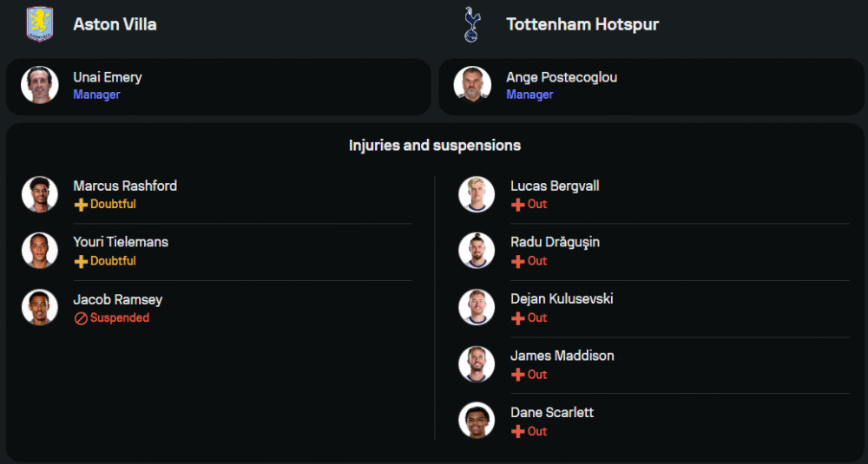Open Ange Postecoglou's manager photo
This screenshot has height=464, width=868.
[472, 85]
